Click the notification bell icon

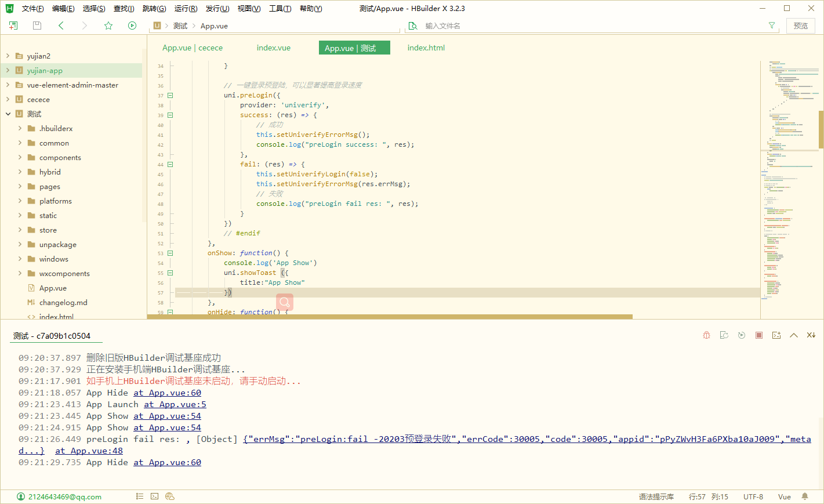coord(805,496)
